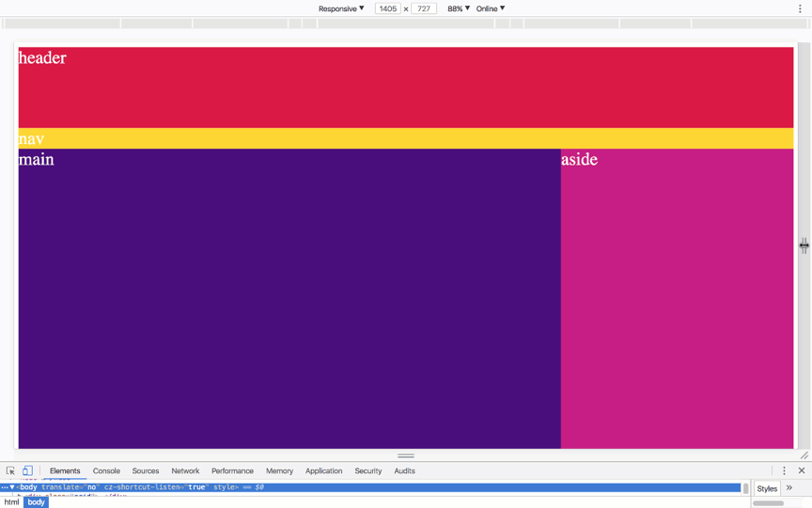
Task: Open the Responsive device dropdown
Action: click(x=341, y=8)
